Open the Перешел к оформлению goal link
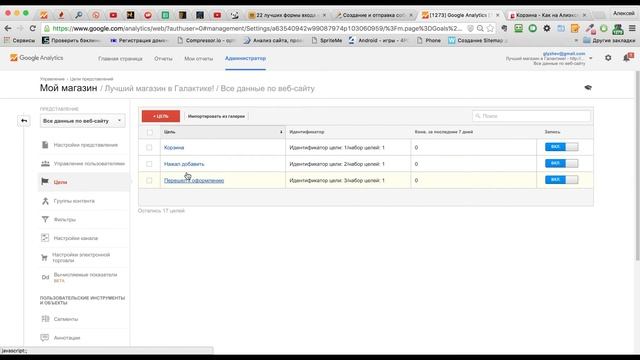Viewport: 640px width, 360px height. pos(194,180)
